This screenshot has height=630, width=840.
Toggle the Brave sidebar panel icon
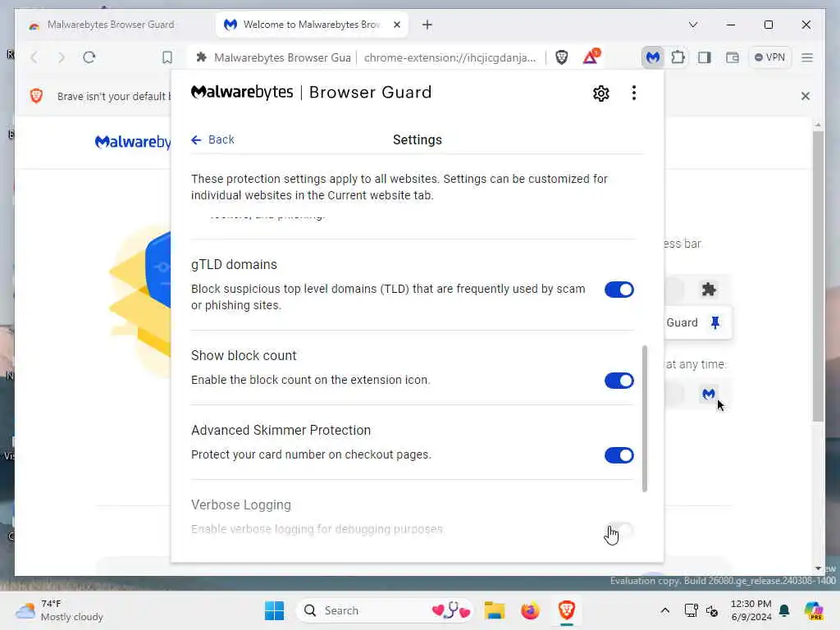tap(705, 57)
